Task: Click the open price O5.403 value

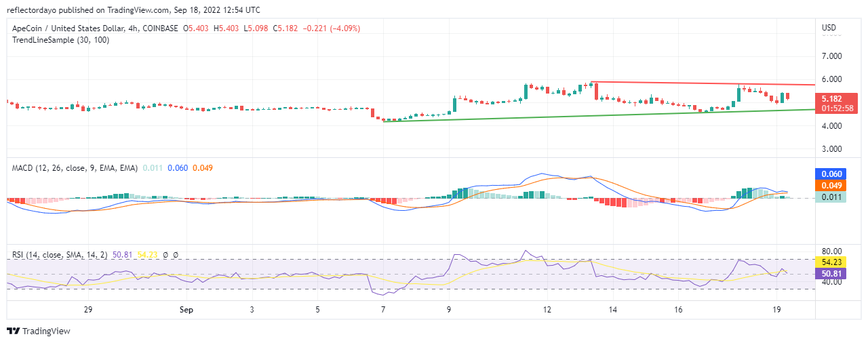Action: (197, 28)
